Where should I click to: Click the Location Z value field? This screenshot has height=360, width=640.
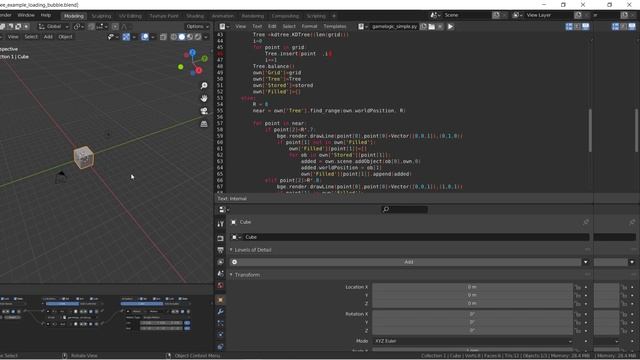point(472,304)
